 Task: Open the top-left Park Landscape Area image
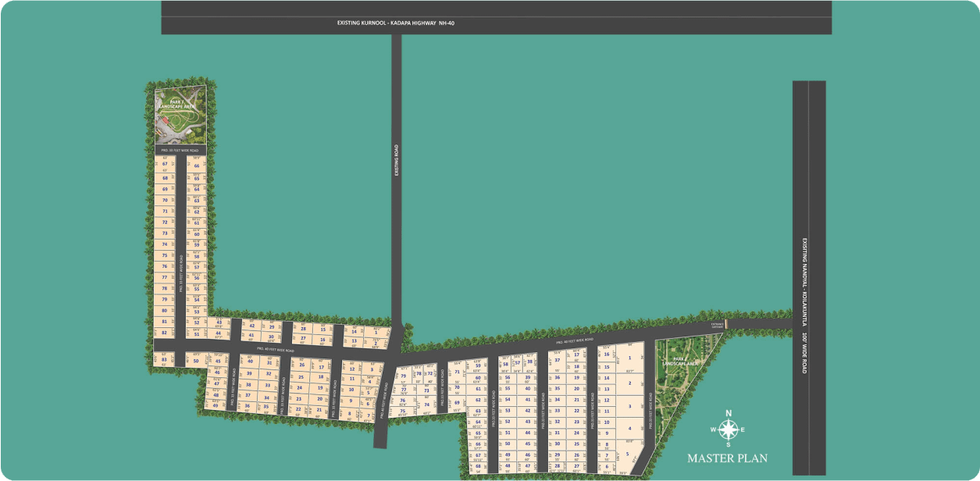(x=180, y=115)
